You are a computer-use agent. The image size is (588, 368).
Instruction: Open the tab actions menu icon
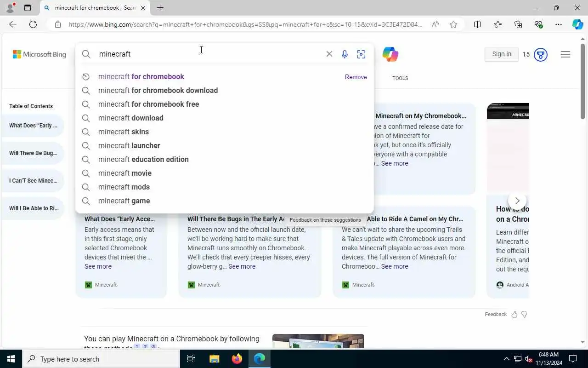point(28,8)
